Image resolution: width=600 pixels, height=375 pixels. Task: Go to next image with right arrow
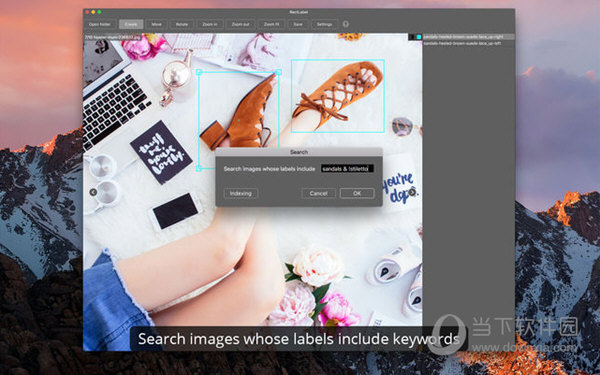click(x=412, y=192)
